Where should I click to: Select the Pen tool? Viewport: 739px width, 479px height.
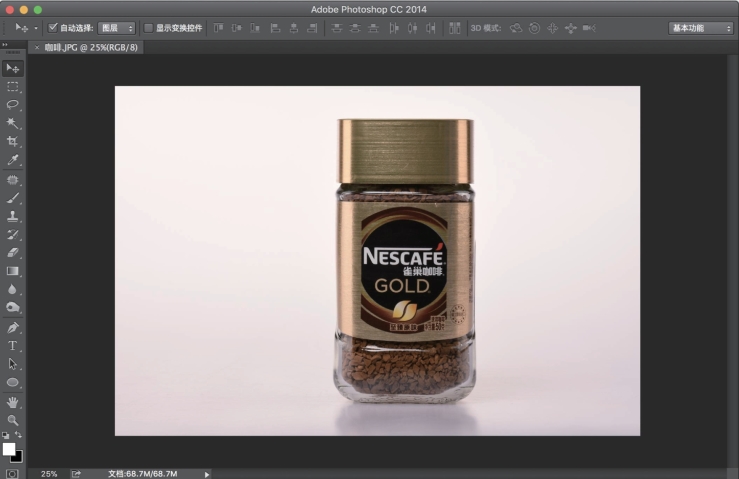coord(13,327)
